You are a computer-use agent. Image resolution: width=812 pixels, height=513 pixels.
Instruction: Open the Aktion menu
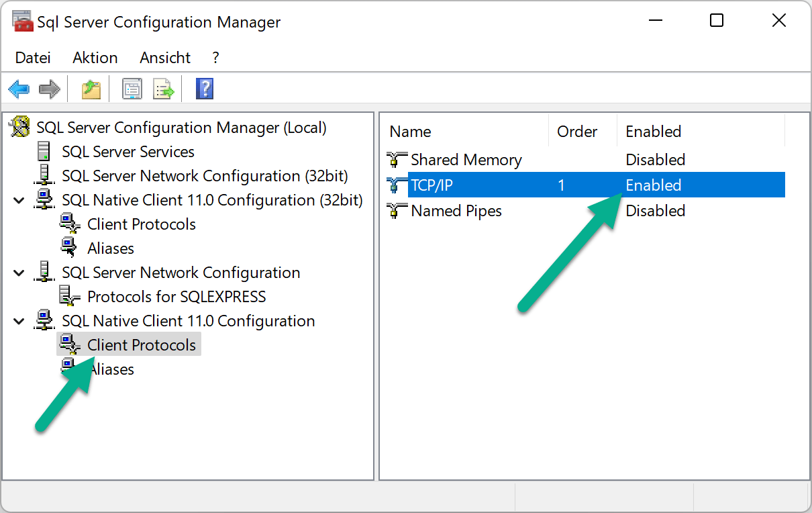click(x=95, y=58)
